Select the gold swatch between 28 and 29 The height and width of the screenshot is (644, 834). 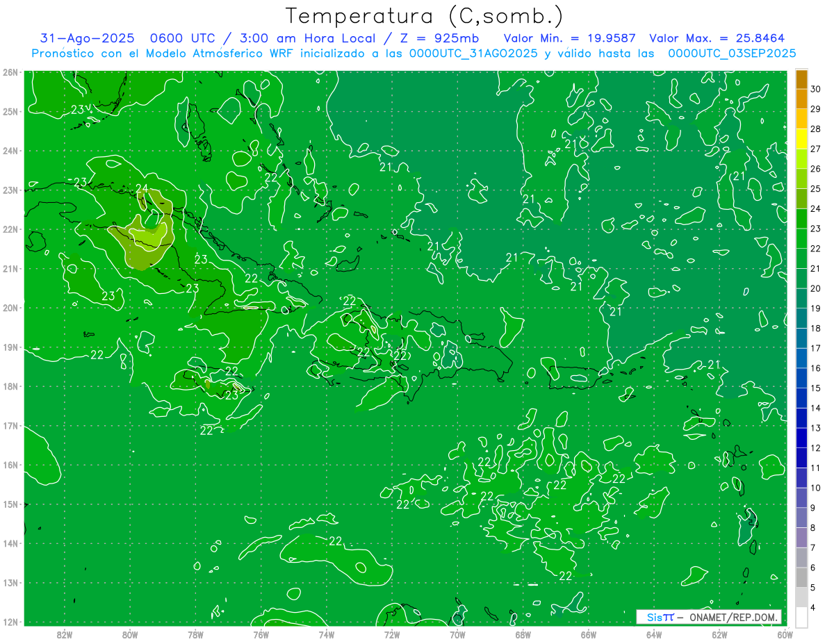[801, 119]
